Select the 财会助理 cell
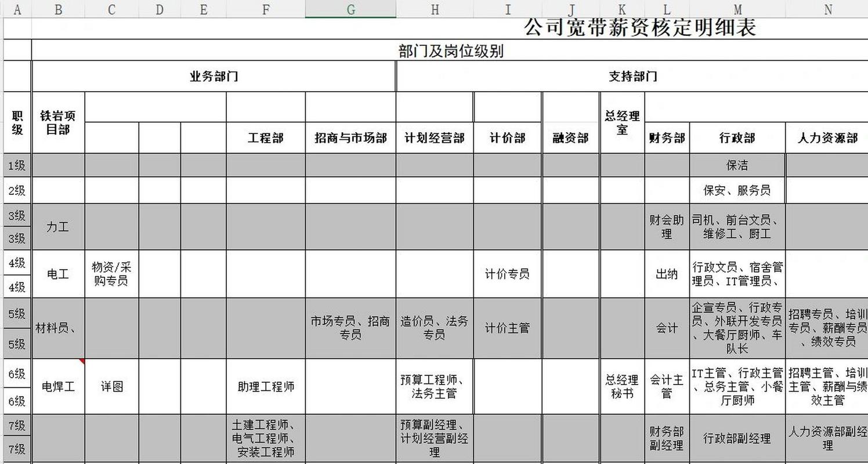The image size is (868, 464). tap(667, 227)
